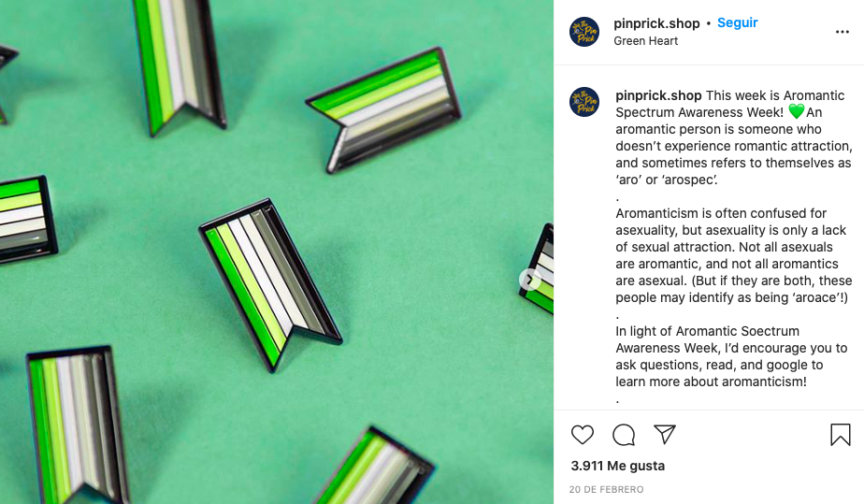The width and height of the screenshot is (864, 504).
Task: Click the bottom left flag pin in photo
Action: point(78,425)
